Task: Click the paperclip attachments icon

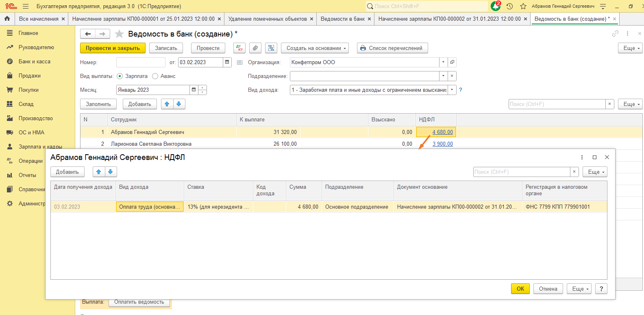Action: click(x=255, y=48)
